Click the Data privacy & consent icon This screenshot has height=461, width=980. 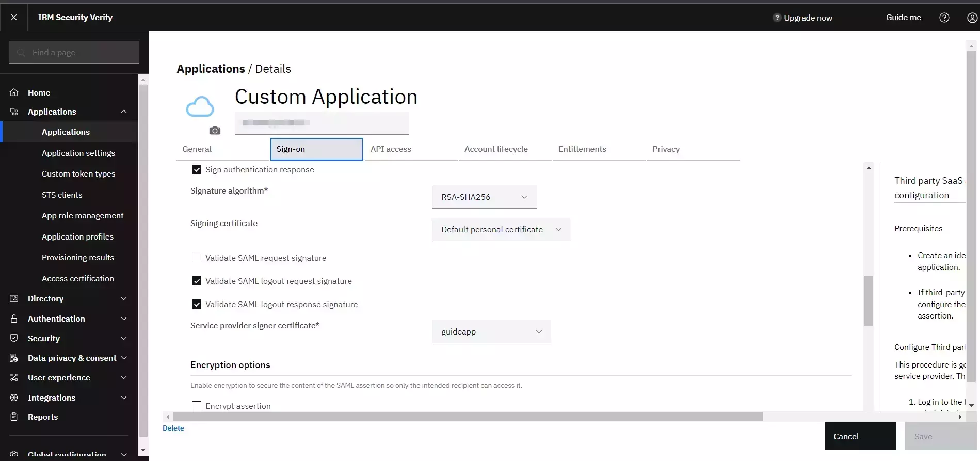(14, 358)
